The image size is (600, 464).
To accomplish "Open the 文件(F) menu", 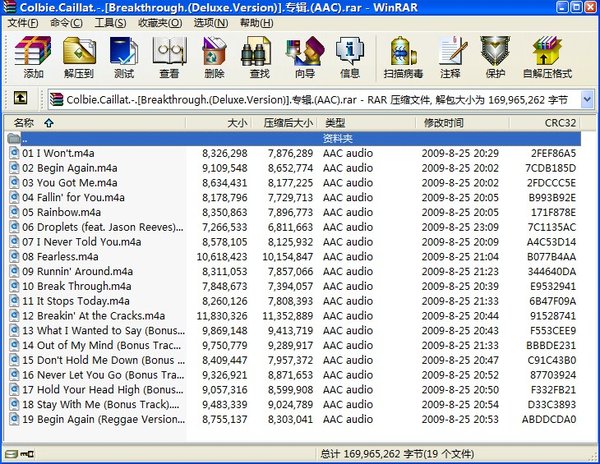I will 23,23.
